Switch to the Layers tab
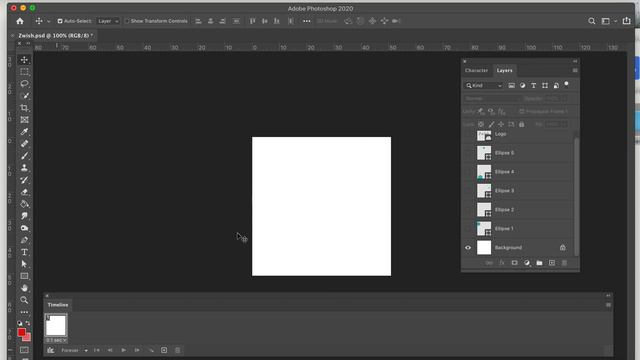The width and height of the screenshot is (640, 360). tap(504, 70)
